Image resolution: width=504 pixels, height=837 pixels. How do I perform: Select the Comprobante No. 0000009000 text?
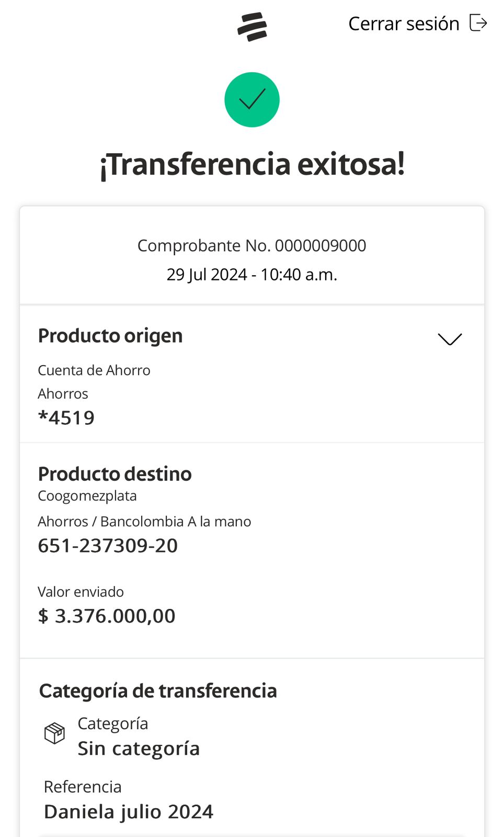[252, 245]
